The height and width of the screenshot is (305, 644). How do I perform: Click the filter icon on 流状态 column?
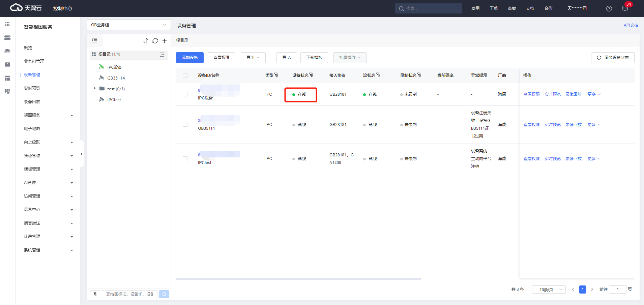pyautogui.click(x=378, y=75)
